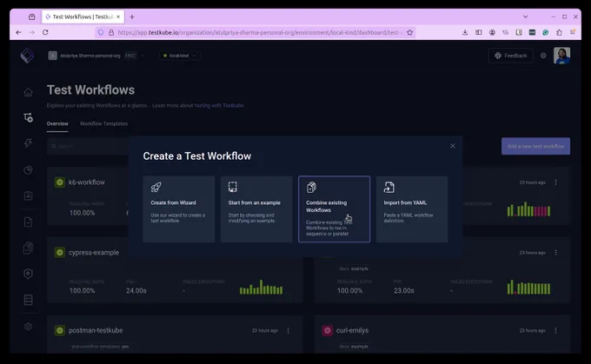Open the three-dot menu for postman-testkube
The image size is (591, 364).
pos(289,330)
